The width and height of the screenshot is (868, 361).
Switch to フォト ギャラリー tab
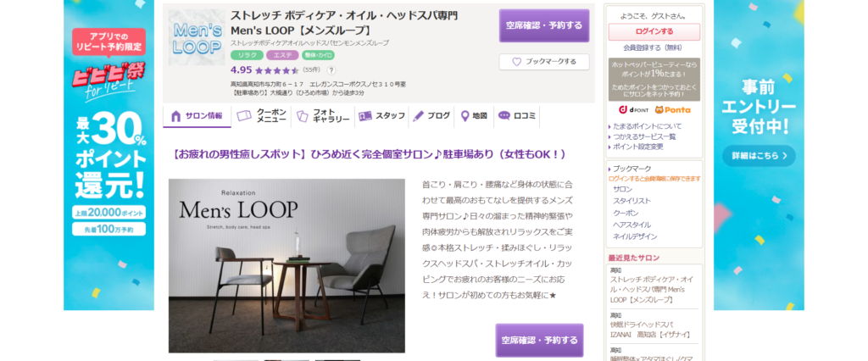pos(323,116)
